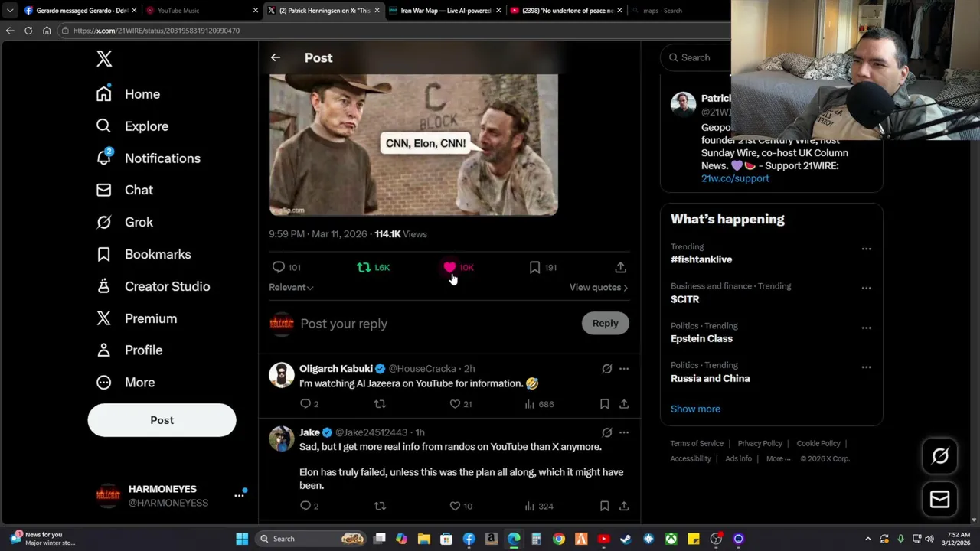Open the floating messages envelope button
The width and height of the screenshot is (980, 551).
click(939, 500)
